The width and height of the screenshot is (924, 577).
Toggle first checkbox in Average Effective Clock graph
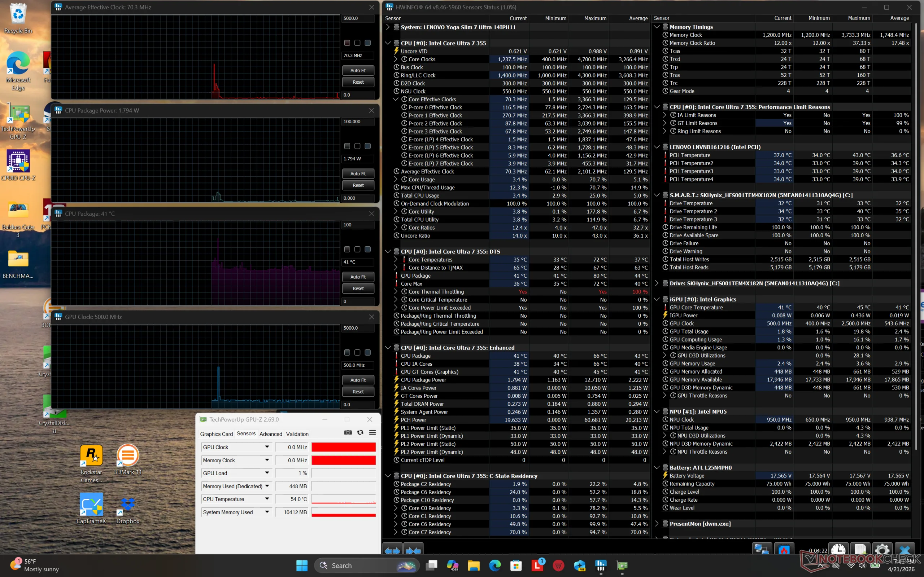point(347,43)
